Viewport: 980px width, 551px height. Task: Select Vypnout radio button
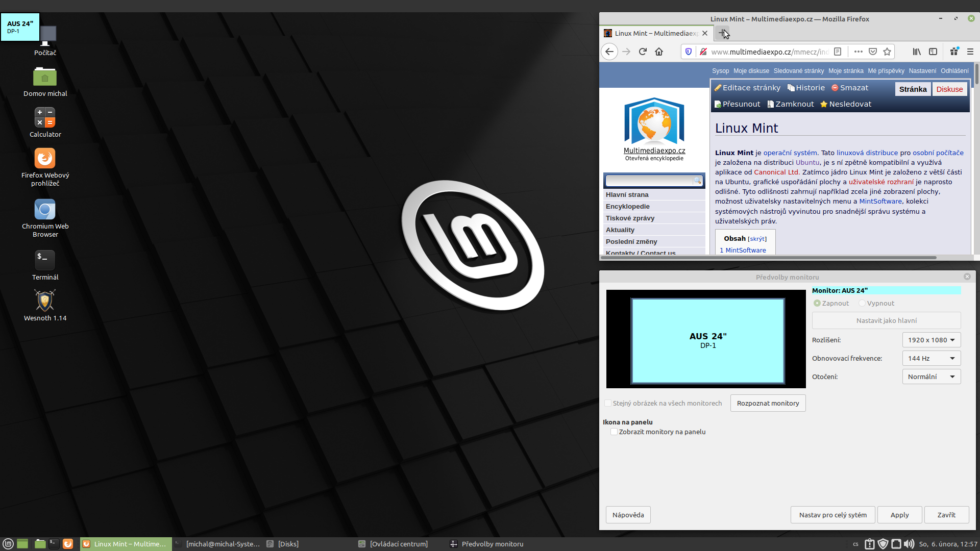click(862, 303)
